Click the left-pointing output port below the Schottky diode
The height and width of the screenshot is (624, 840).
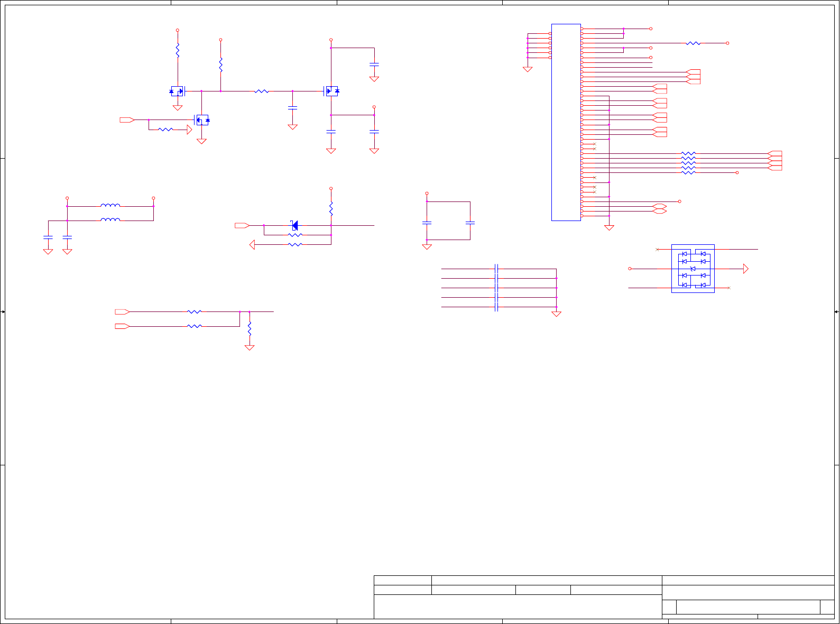(x=252, y=244)
